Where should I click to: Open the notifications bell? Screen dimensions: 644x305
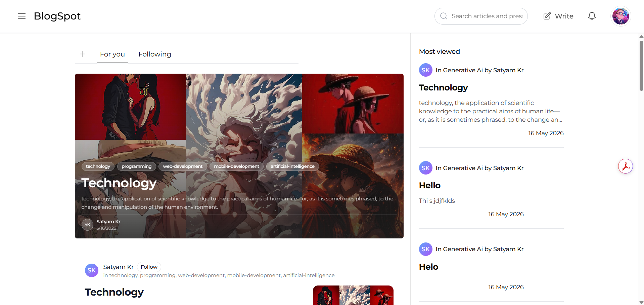[x=592, y=16]
